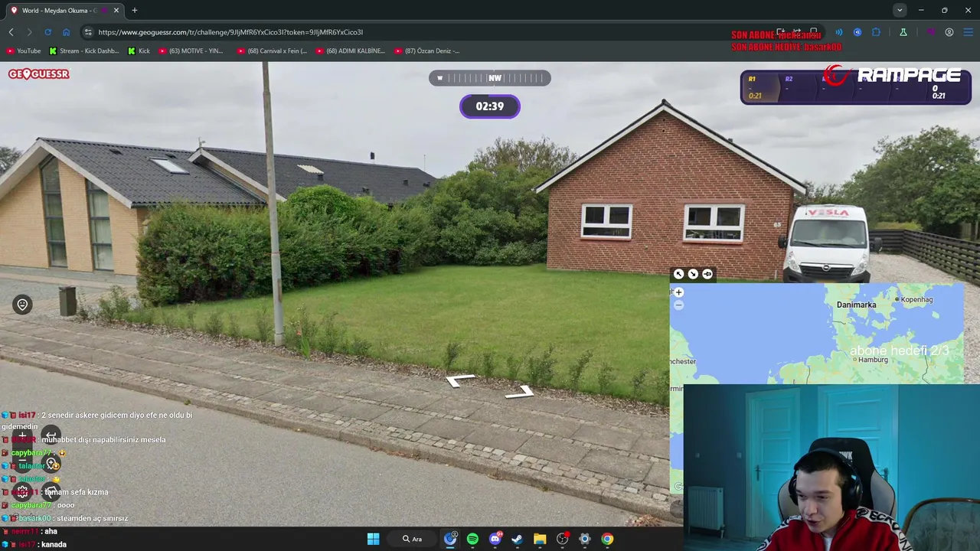980x551 pixels.
Task: Open the browser extensions puzzle icon
Action: click(876, 32)
